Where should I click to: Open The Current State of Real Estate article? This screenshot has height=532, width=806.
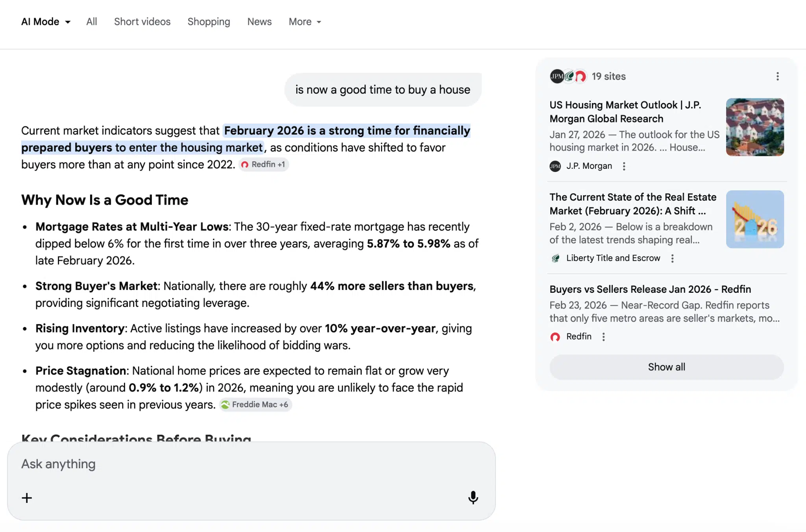[x=633, y=204]
